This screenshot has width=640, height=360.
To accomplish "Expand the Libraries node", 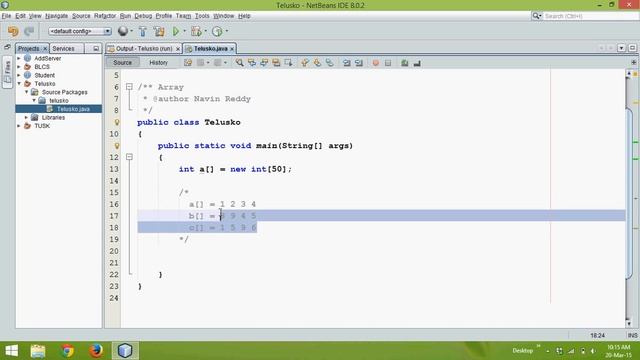I will point(27,118).
